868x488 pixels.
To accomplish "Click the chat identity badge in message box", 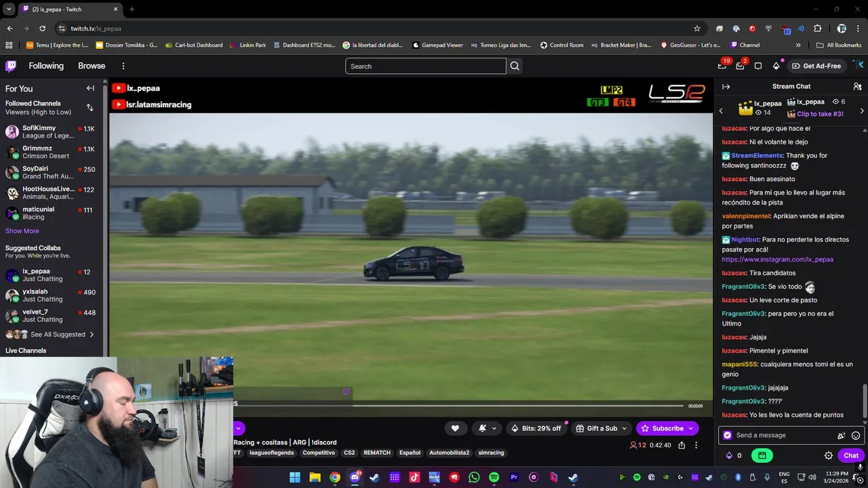I will [x=728, y=435].
